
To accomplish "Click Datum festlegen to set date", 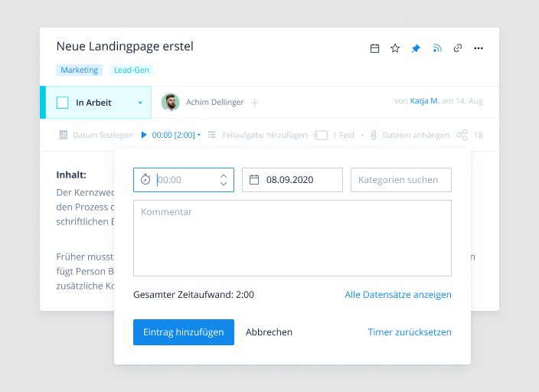I will coord(96,135).
